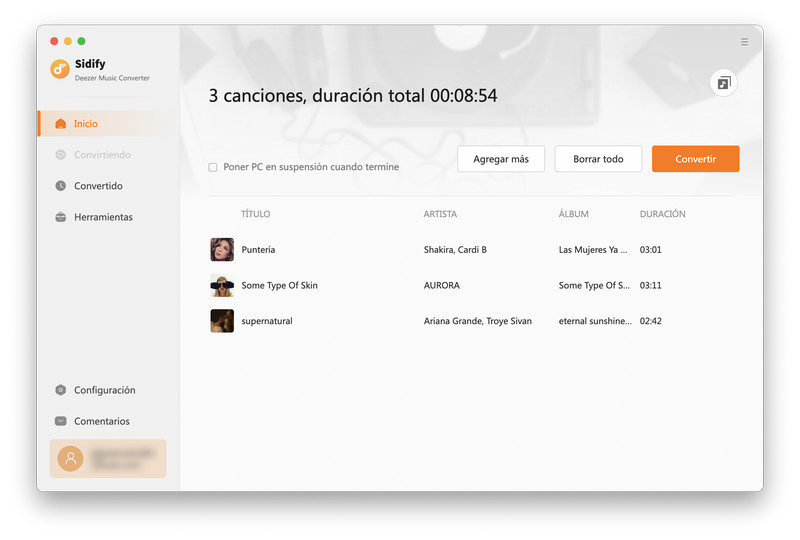The image size is (800, 540).
Task: Select the Some Type Of Skin title
Action: point(280,285)
